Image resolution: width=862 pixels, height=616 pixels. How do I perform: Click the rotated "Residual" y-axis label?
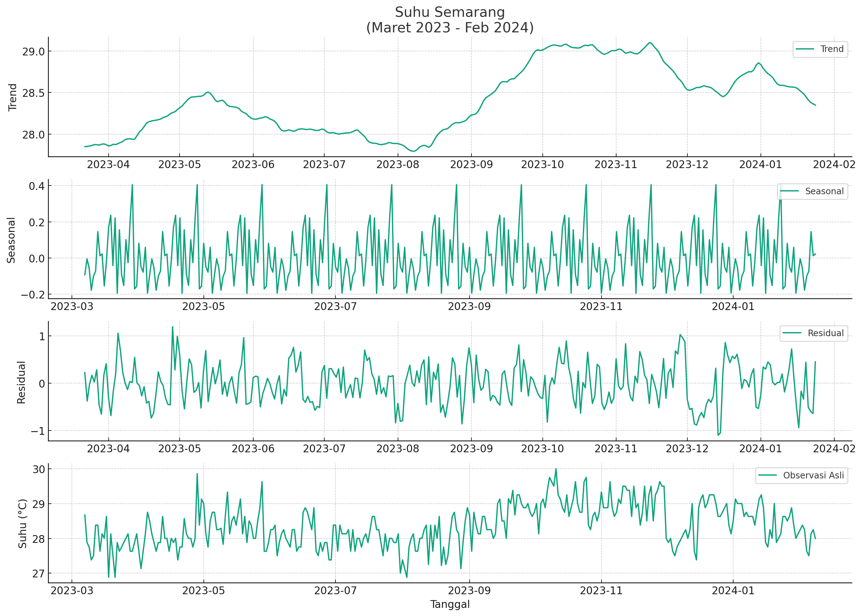click(x=21, y=382)
